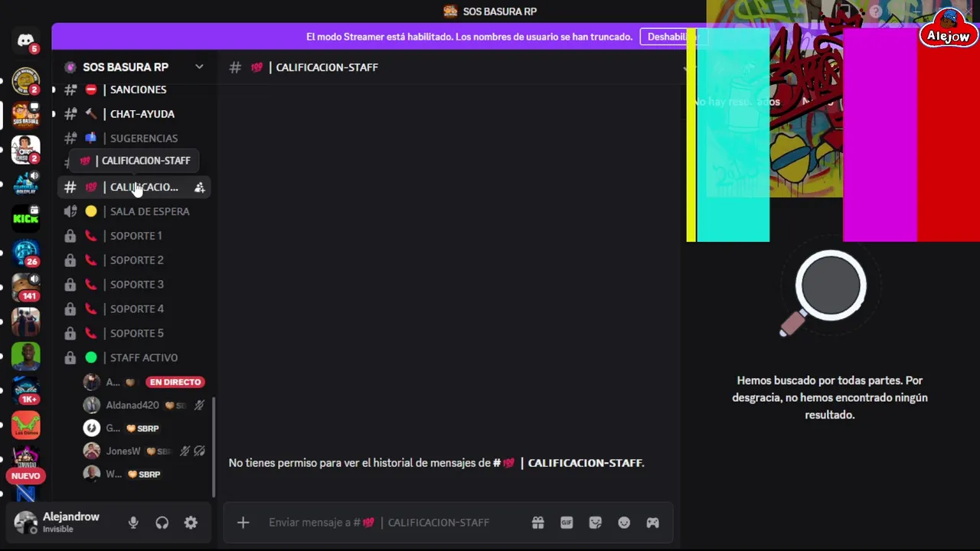Focus the Enviar mensaje input field
Screen dimensions: 980x551
379,523
